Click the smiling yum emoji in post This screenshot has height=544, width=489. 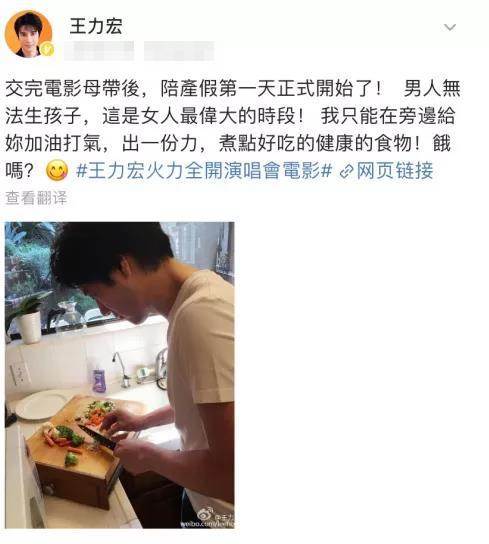57,170
